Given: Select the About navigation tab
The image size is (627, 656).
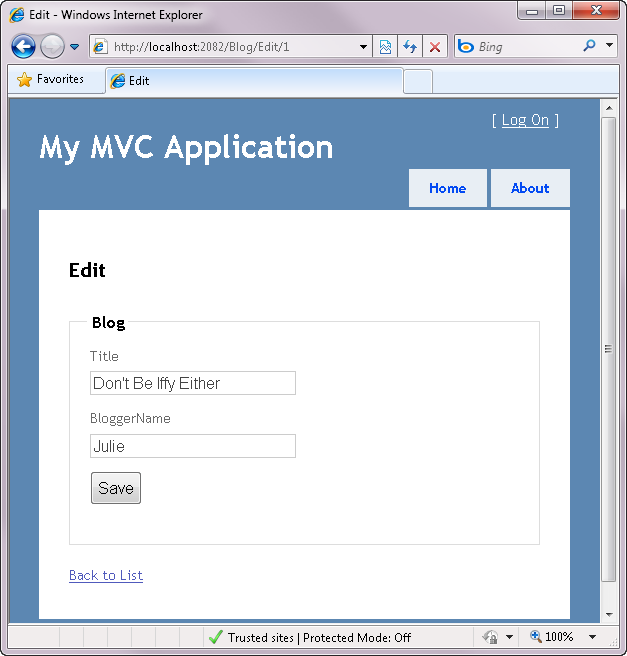Looking at the screenshot, I should click(530, 188).
